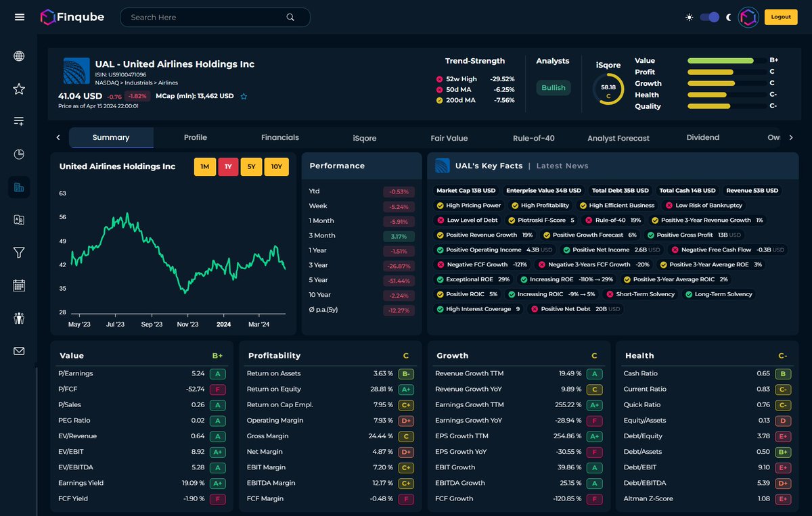Viewport: 812px width, 516px height.
Task: Open the hamburger menu
Action: 19,17
